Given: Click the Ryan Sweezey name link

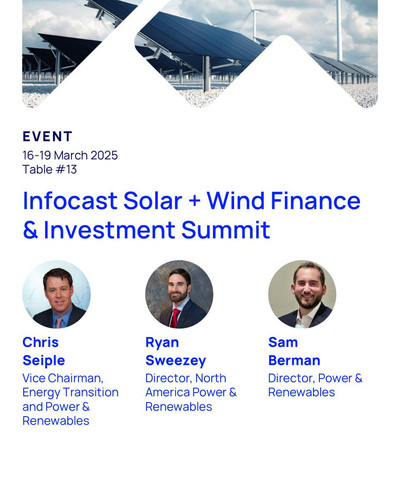Looking at the screenshot, I should pos(176,351).
